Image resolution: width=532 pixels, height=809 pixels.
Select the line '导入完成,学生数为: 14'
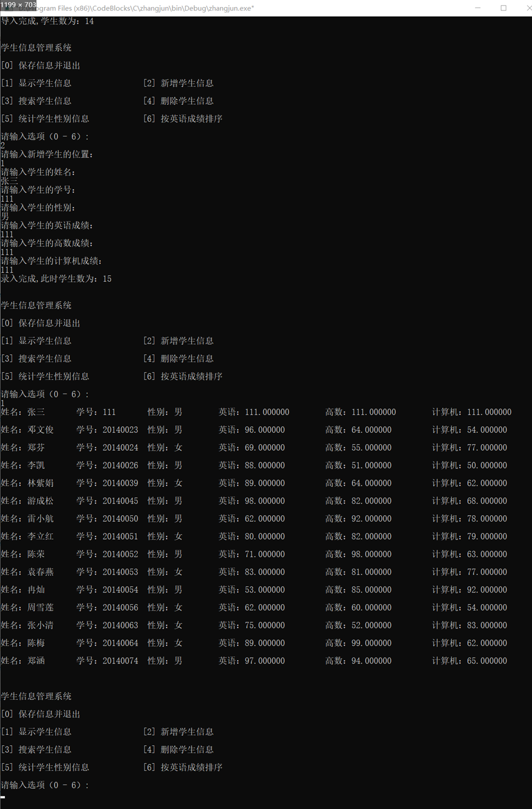point(47,21)
